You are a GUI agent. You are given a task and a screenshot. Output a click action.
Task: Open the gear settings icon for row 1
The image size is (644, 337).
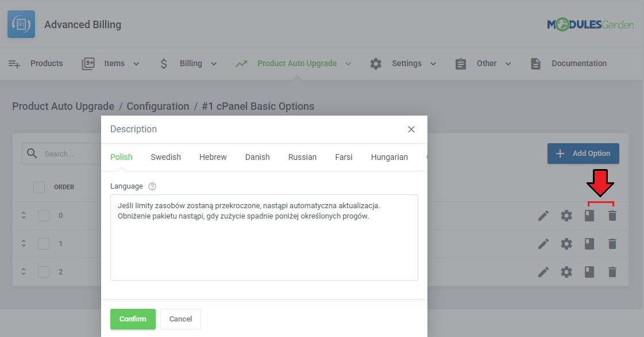click(x=566, y=244)
